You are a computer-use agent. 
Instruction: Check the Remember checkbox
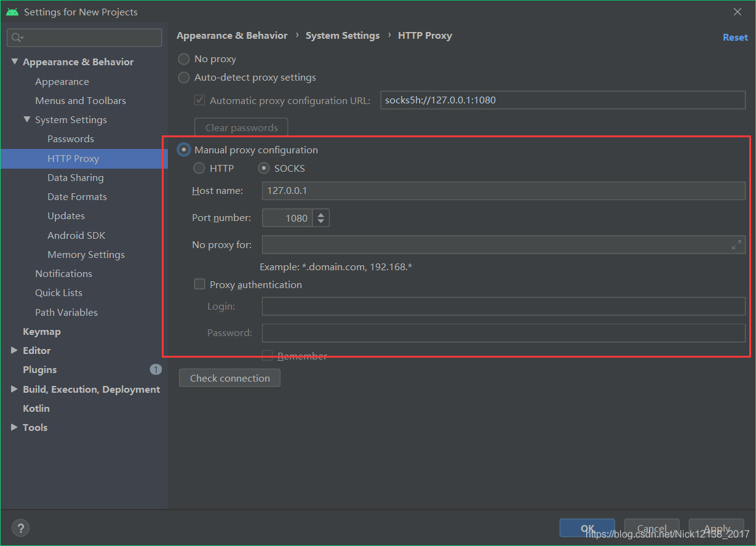click(x=267, y=355)
